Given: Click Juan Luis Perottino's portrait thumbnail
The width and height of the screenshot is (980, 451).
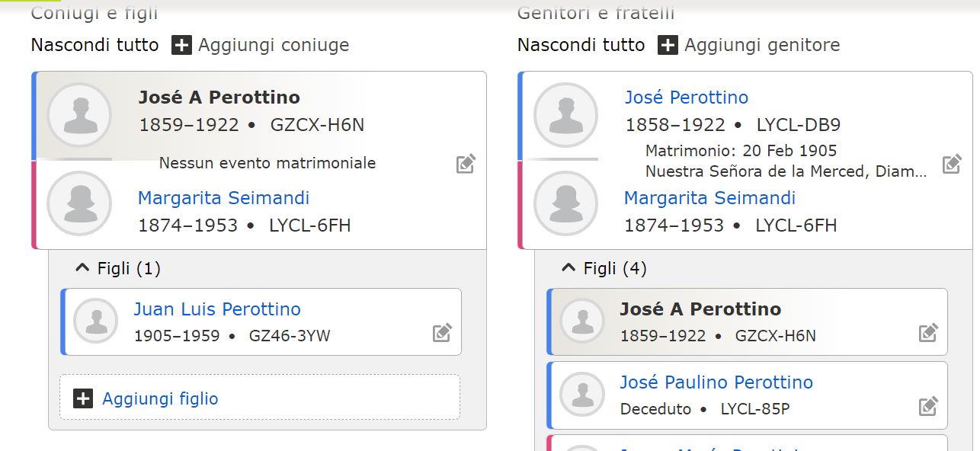Looking at the screenshot, I should point(96,321).
